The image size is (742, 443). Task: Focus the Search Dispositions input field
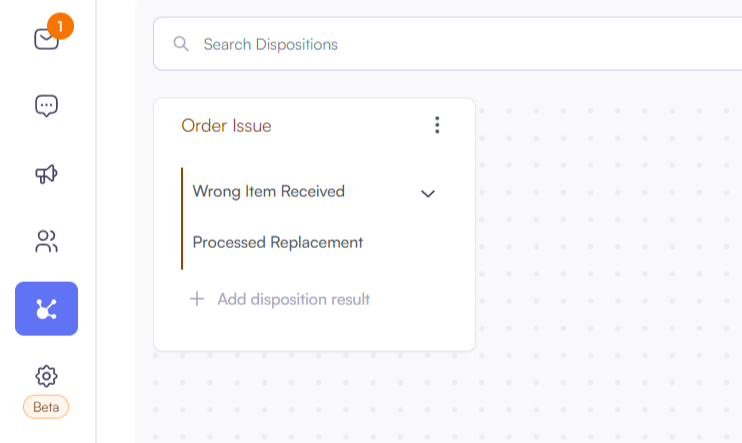(x=448, y=44)
